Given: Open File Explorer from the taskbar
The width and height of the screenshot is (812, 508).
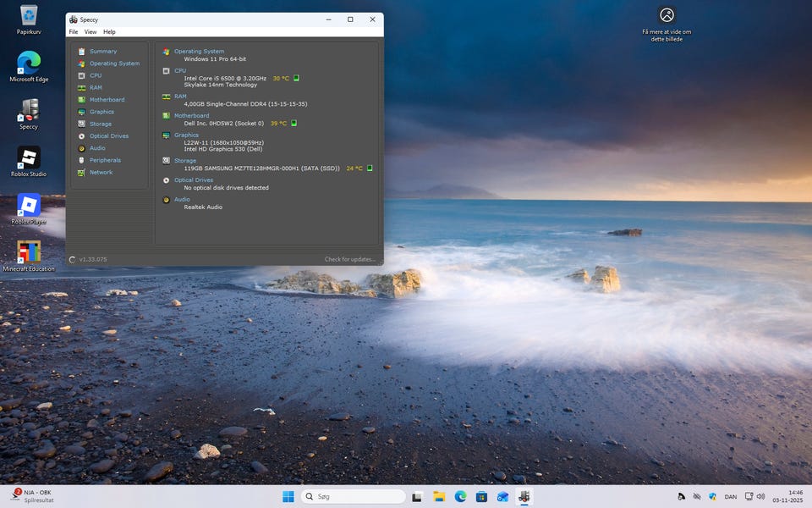Looking at the screenshot, I should click(439, 497).
